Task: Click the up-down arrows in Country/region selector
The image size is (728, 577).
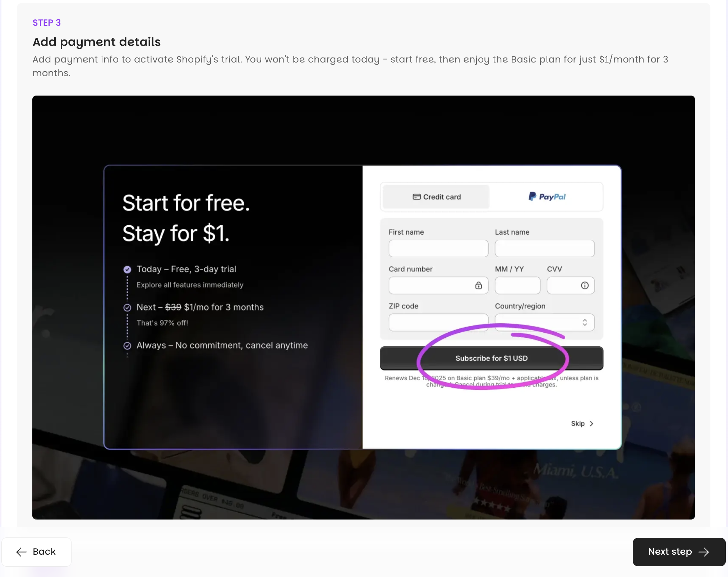Action: (x=585, y=322)
